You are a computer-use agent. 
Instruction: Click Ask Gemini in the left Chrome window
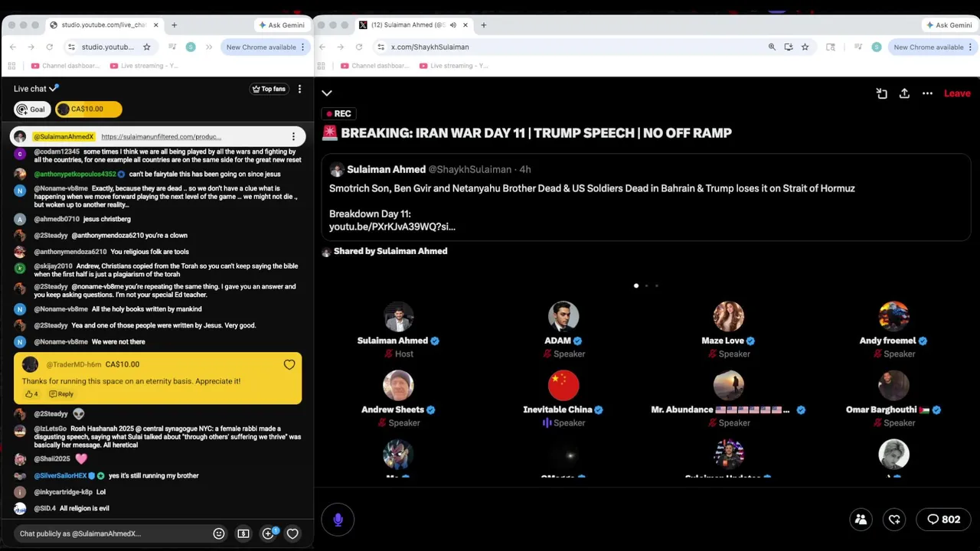point(282,25)
